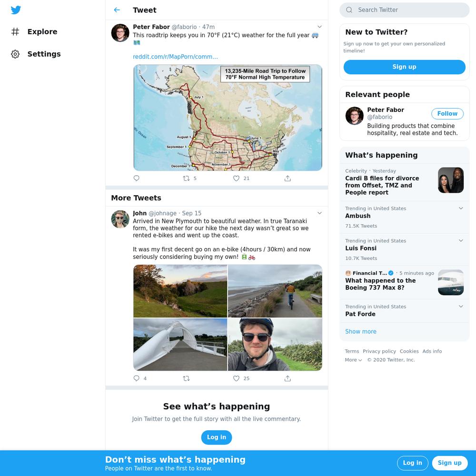Go back using the arrow icon
476x476 pixels.
117,10
